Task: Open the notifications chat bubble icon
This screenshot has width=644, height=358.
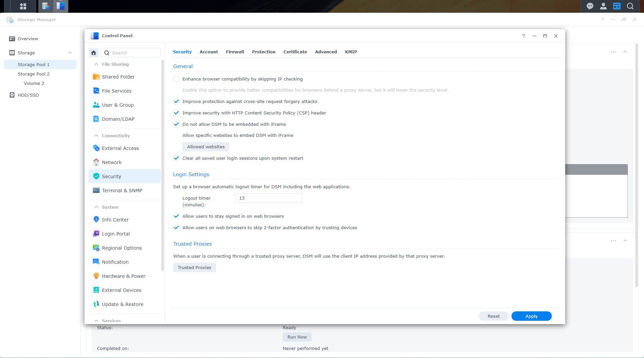Action: point(590,6)
